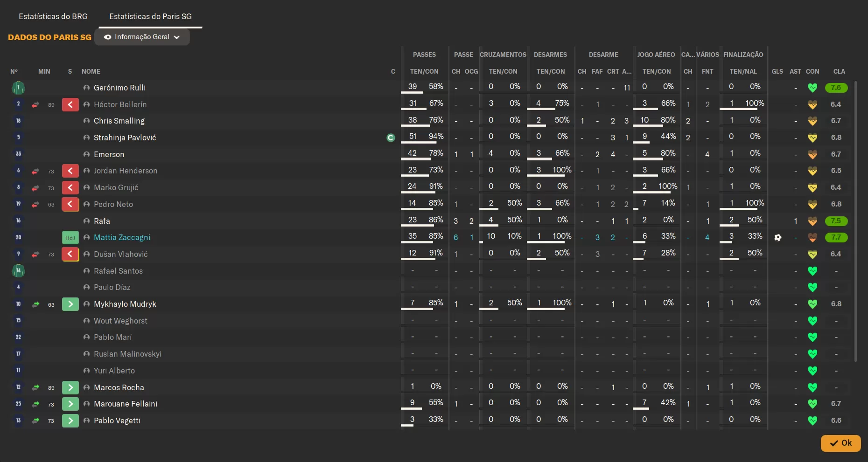Viewport: 868px width, 462px height.
Task: Open the Informação Geral view dropdown
Action: coord(142,37)
